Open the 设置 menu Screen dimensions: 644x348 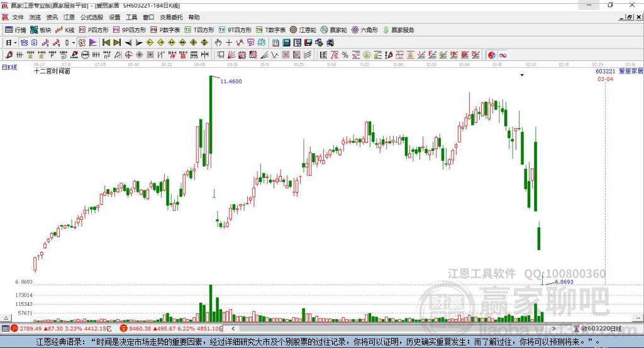click(x=114, y=17)
